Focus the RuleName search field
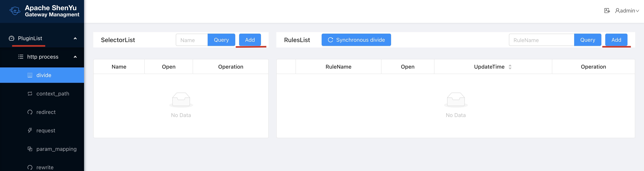This screenshot has width=644, height=171. [x=541, y=40]
